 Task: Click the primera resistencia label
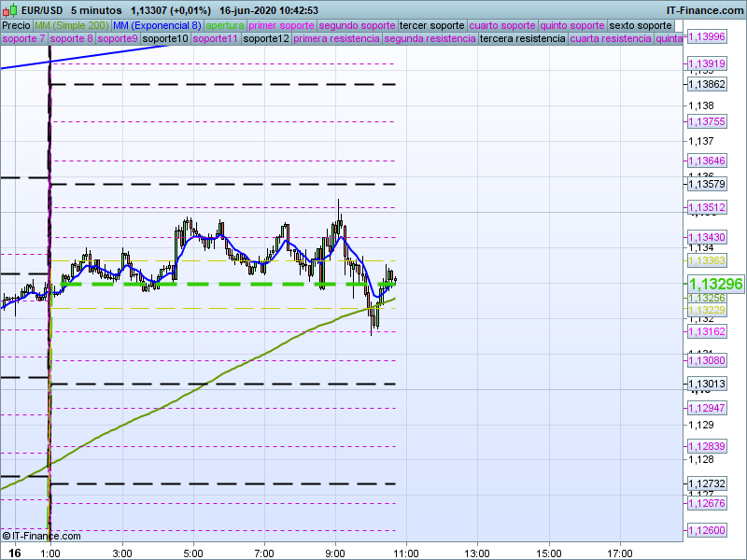click(x=336, y=39)
